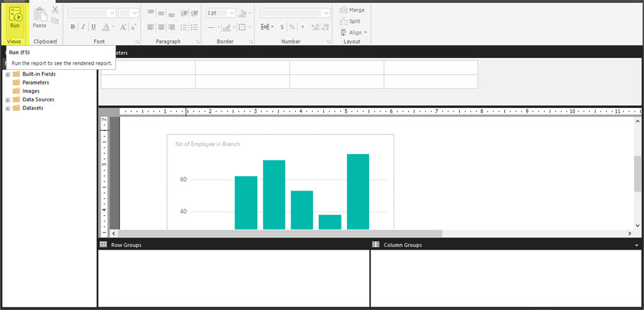Click the Cut scissors icon
The height and width of the screenshot is (310, 644).
tap(55, 10)
